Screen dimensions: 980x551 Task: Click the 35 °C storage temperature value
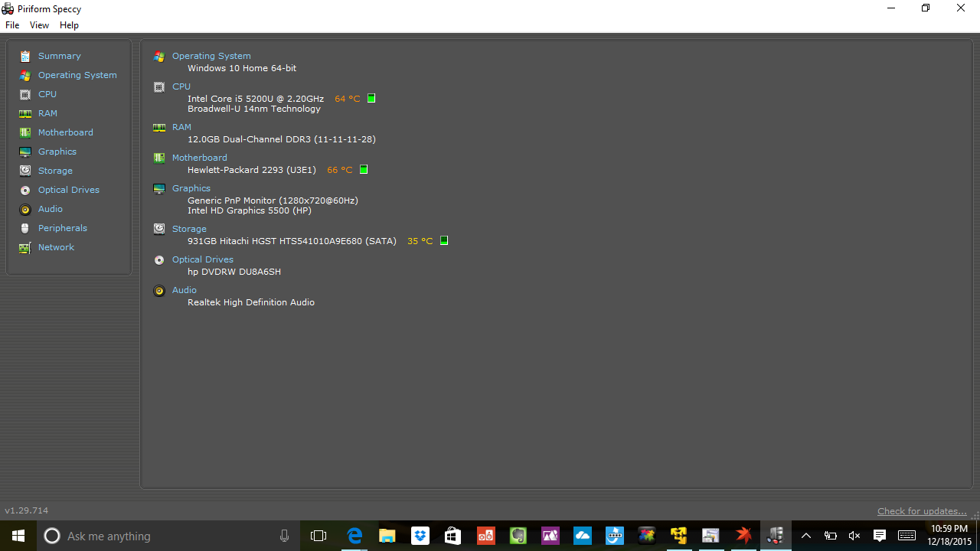pyautogui.click(x=420, y=241)
